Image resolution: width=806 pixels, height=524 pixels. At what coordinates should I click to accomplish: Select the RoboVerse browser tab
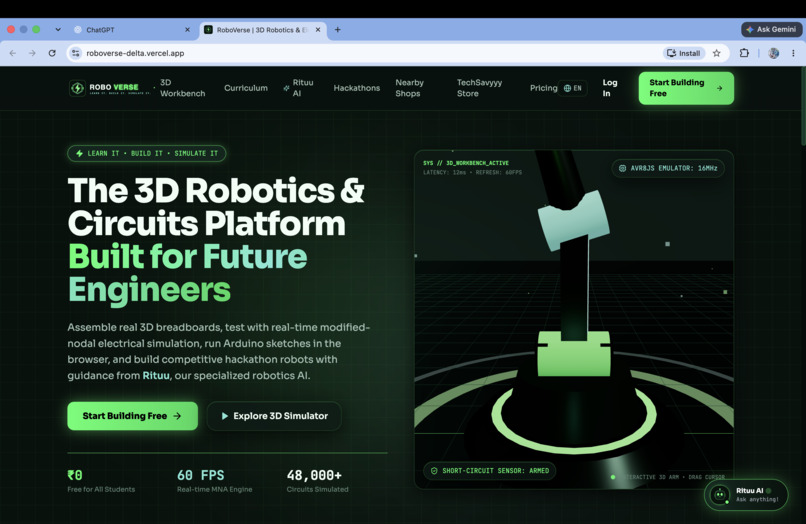click(261, 30)
